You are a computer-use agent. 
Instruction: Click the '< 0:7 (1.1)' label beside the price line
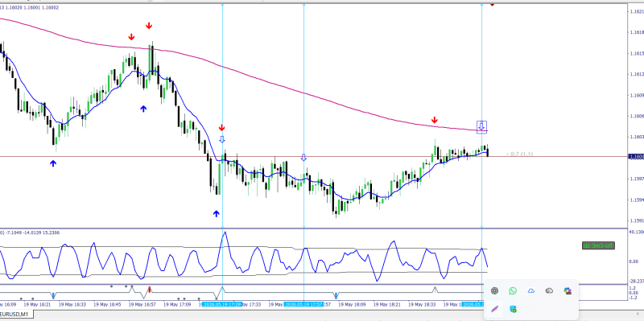(x=519, y=154)
